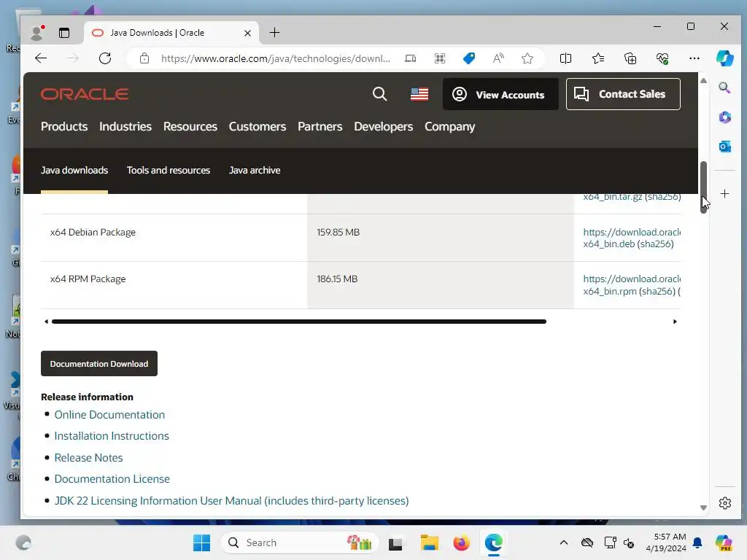Open Copilot in the Edge toolbar
The height and width of the screenshot is (560, 747).
tap(724, 58)
